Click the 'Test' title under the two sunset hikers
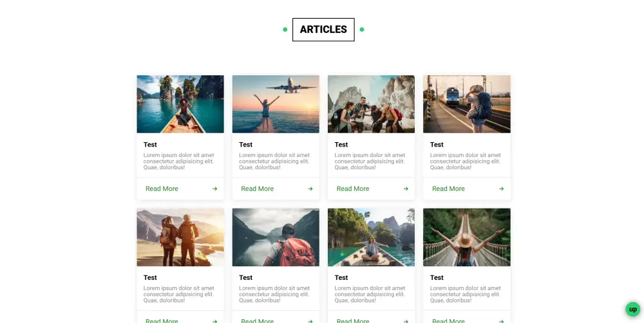This screenshot has width=644, height=323. [x=150, y=277]
